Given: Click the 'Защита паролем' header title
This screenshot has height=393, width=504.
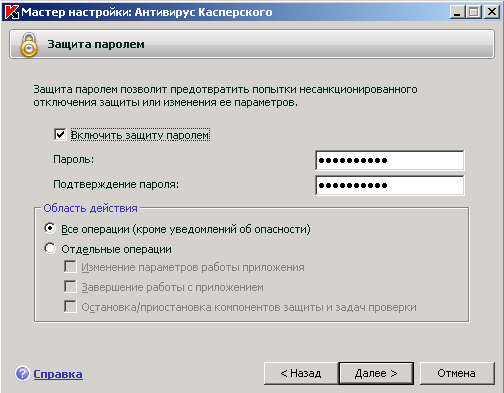Looking at the screenshot, I should click(x=96, y=44).
